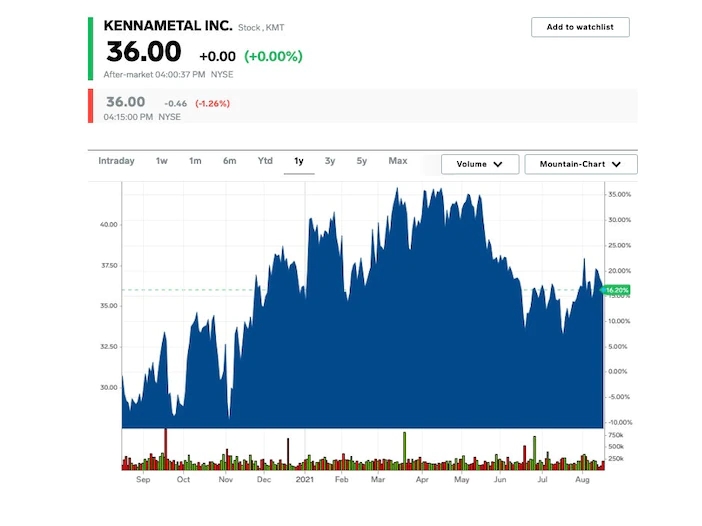Click the (-1.26%) red change value
The width and height of the screenshot is (702, 526).
(212, 104)
